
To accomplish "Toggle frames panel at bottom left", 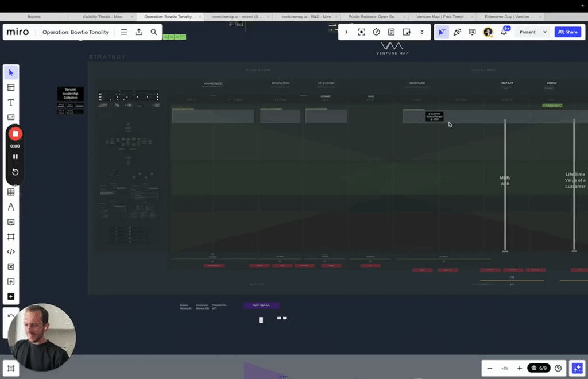I will [x=11, y=368].
